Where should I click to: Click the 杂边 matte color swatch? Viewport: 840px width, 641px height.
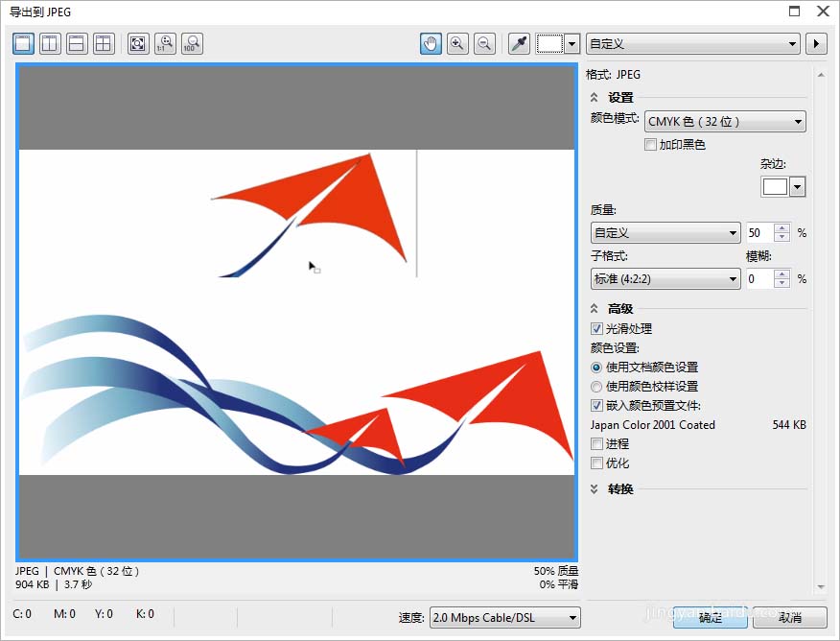click(775, 186)
